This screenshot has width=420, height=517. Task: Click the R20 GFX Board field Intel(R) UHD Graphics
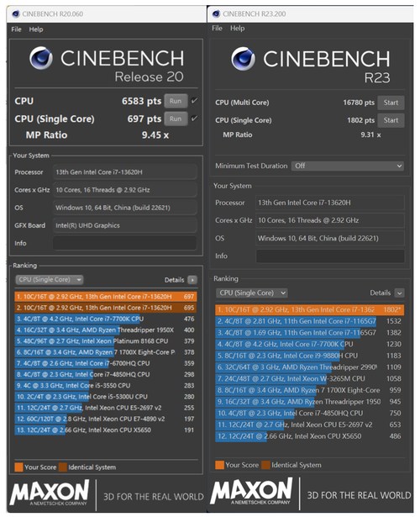pyautogui.click(x=125, y=225)
